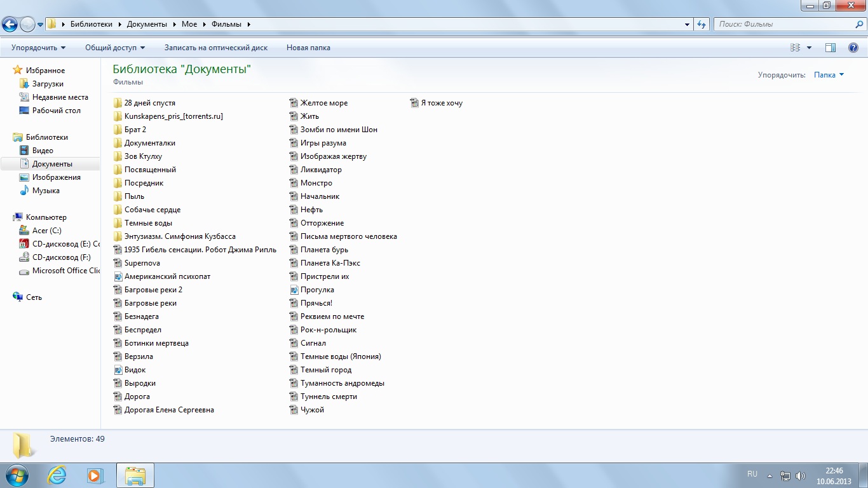The width and height of the screenshot is (868, 488).
Task: Click Библиотеки in the address breadcrumb
Action: pos(91,24)
